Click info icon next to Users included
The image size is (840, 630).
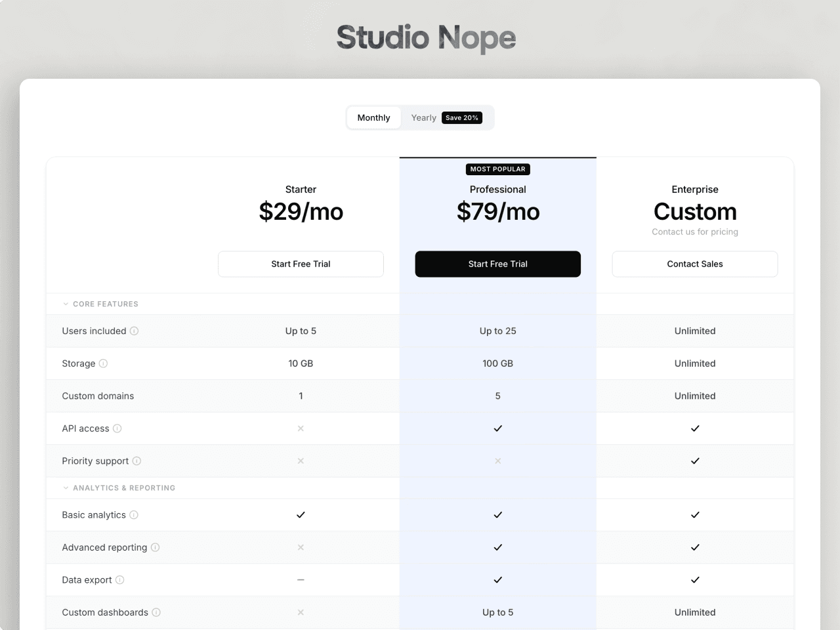[x=134, y=331]
